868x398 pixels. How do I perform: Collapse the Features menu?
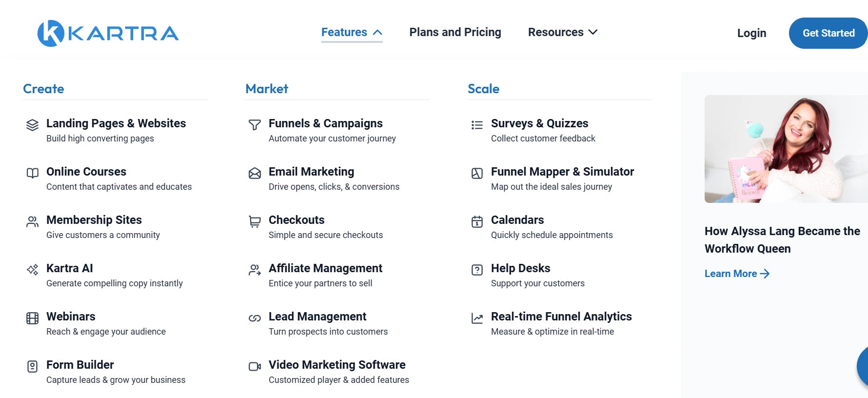click(x=352, y=32)
